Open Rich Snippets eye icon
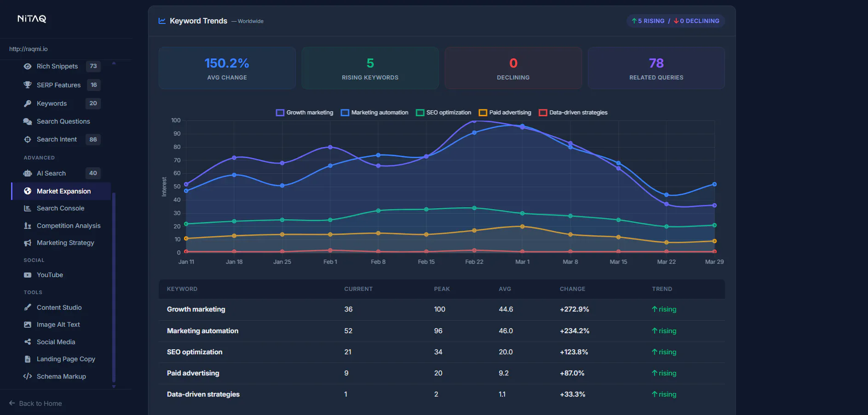This screenshot has width=868, height=415. 28,66
